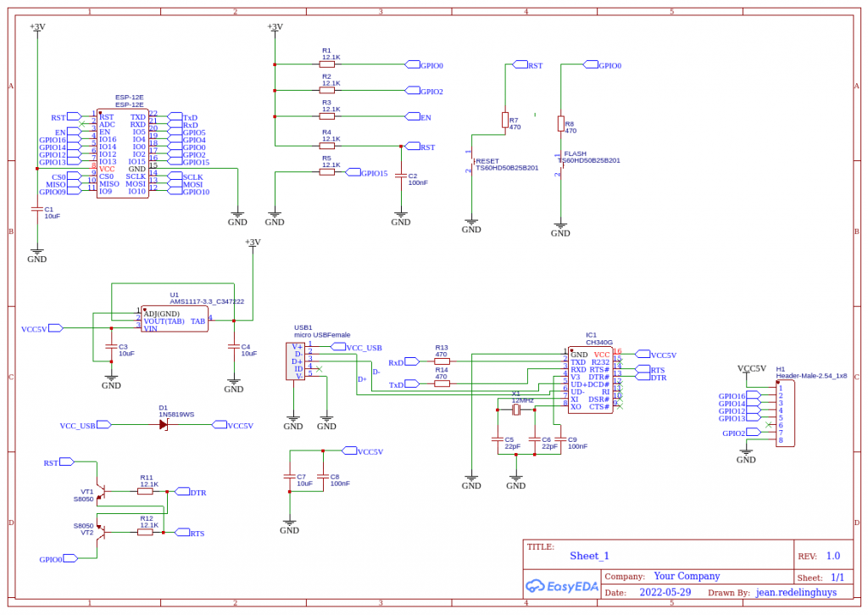Click the VCC_USB net flag at USB1 pin 1

pyautogui.click(x=357, y=348)
